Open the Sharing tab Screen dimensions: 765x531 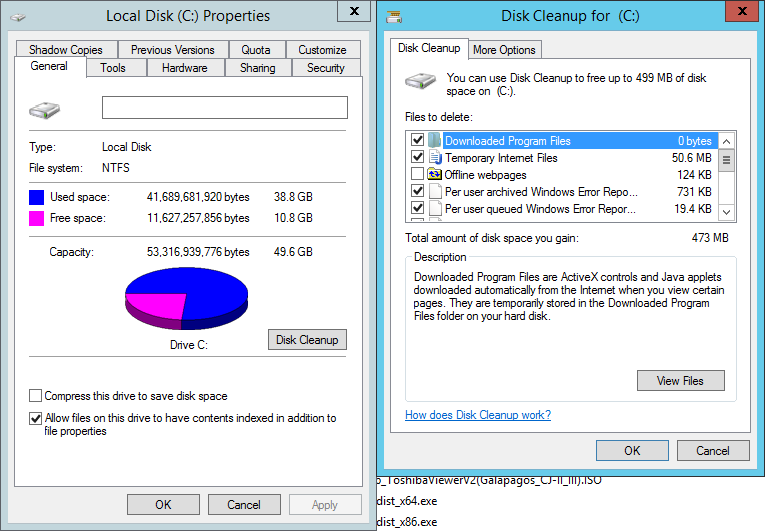pyautogui.click(x=258, y=68)
